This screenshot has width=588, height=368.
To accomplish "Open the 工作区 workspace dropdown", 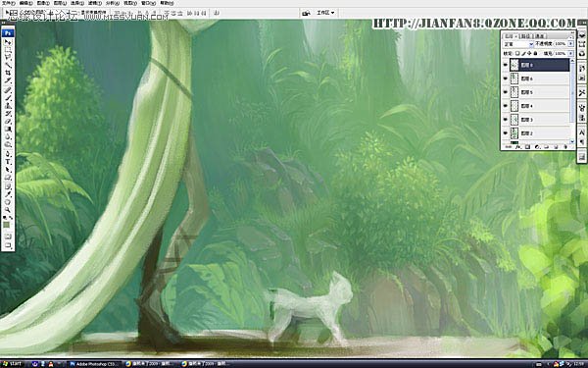I will click(325, 13).
